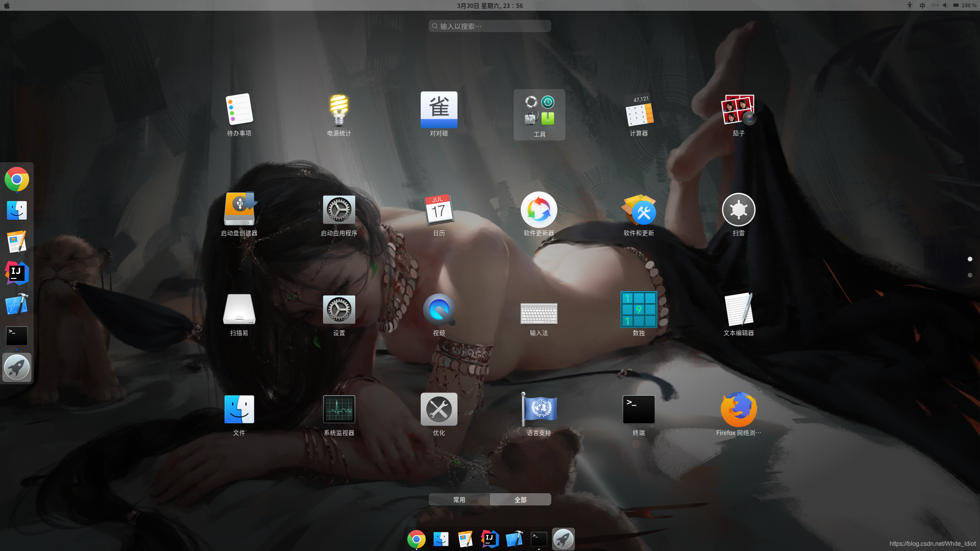980x551 pixels.
Task: Switch to the 常用 frequent tab
Action: (x=459, y=499)
